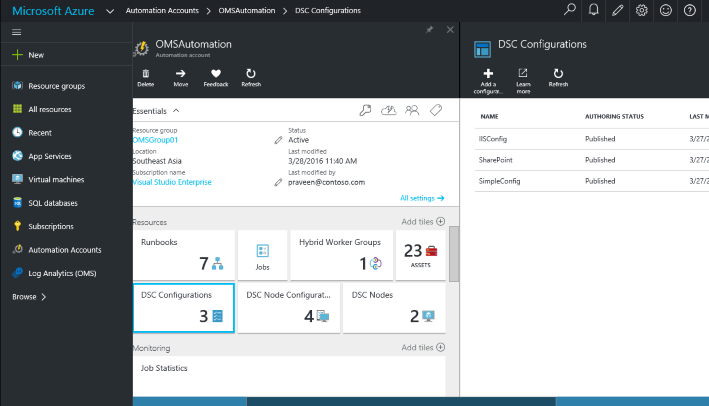Open the OMSGroup01 resource group link
The height and width of the screenshot is (406, 709).
[155, 140]
